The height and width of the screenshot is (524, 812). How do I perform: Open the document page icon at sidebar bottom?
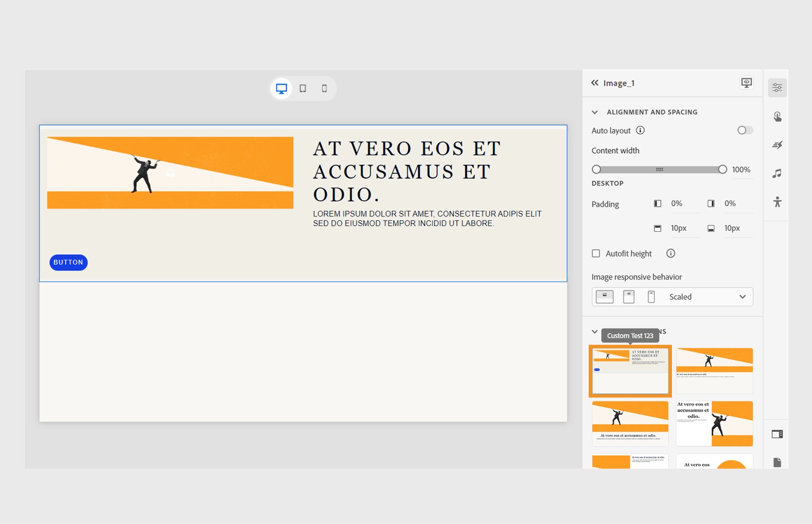click(777, 462)
